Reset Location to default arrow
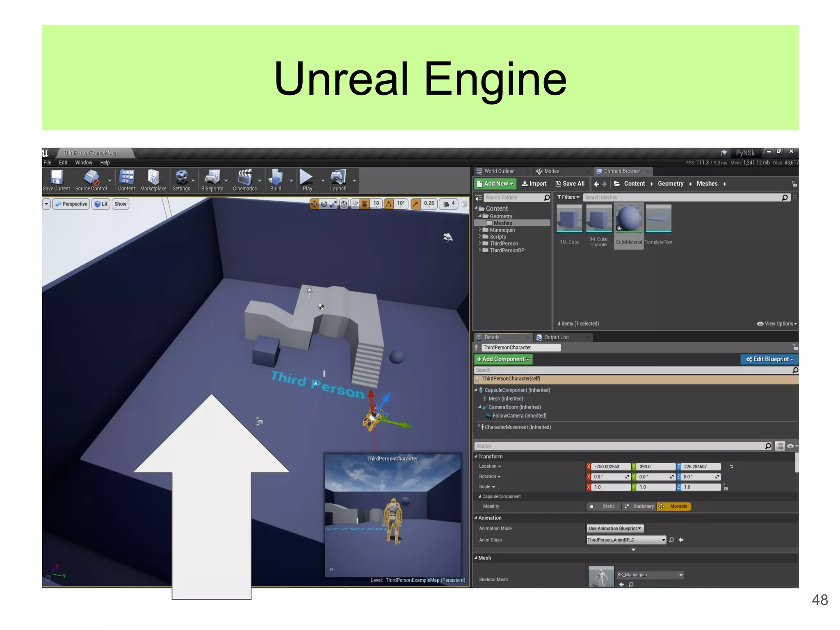840x630 pixels. 731,466
